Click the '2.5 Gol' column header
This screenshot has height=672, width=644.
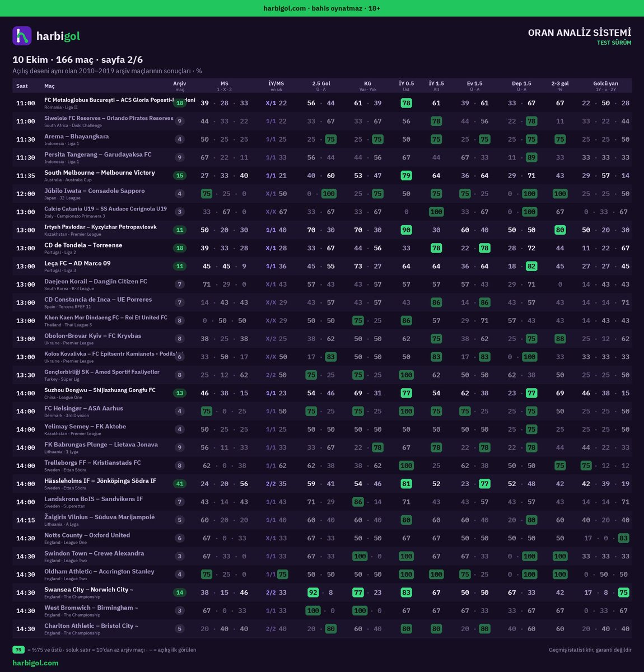point(321,83)
